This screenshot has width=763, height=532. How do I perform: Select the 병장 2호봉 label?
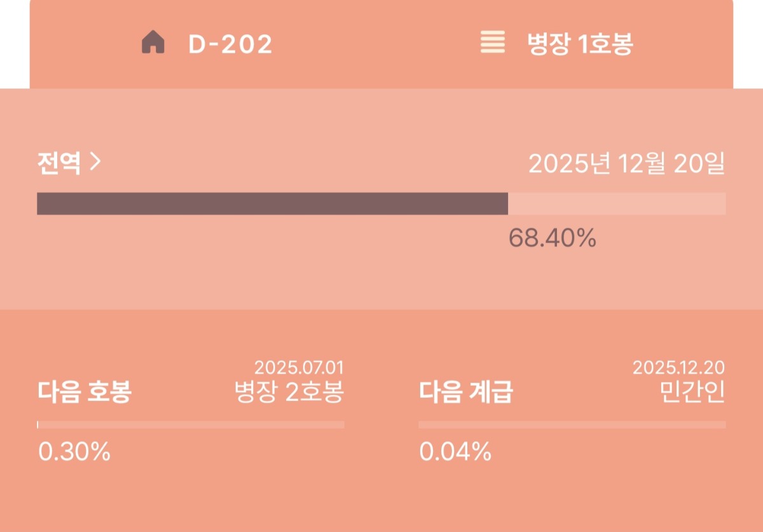tap(289, 393)
